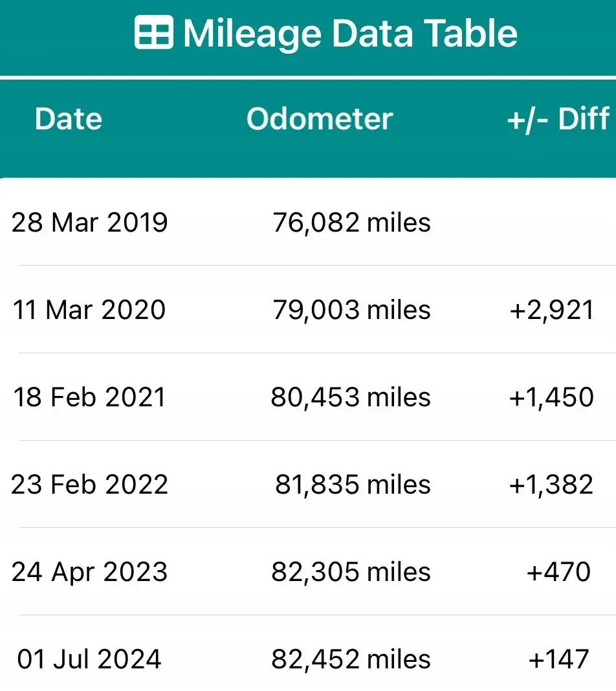Screen dimensions: 616x691
Task: Select the 28 Mar 2019 date
Action: pyautogui.click(x=89, y=223)
